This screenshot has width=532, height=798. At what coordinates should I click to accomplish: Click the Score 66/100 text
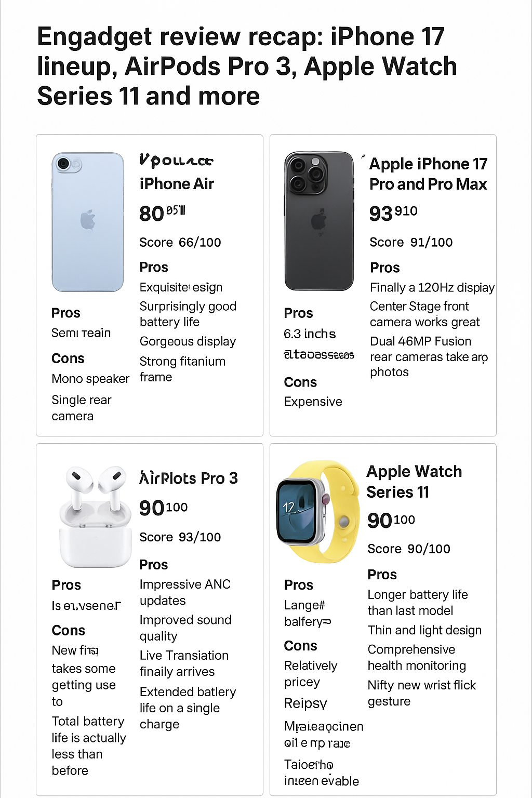(180, 243)
